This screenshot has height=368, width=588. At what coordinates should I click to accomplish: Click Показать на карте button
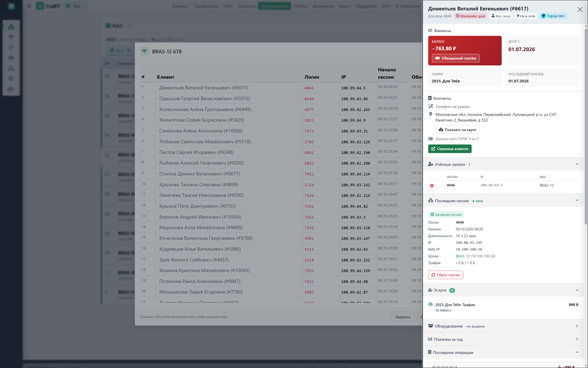tap(457, 130)
